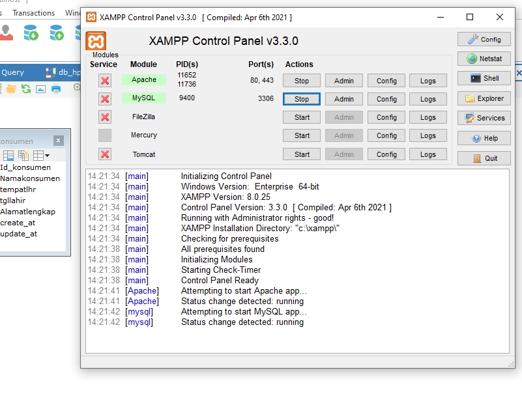Viewport: 522px width, 420px height.
Task: Open FileZilla Config options
Action: [386, 117]
